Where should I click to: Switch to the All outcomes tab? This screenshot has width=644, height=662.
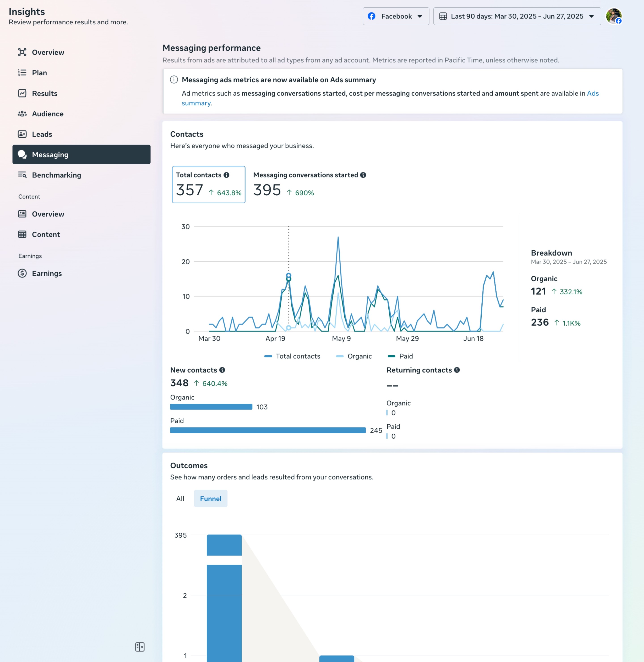(180, 499)
